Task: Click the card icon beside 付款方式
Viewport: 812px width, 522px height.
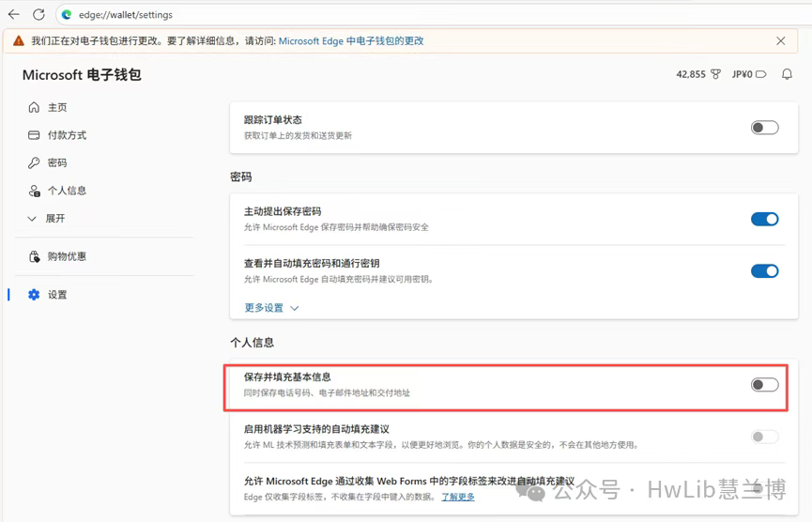Action: tap(34, 135)
